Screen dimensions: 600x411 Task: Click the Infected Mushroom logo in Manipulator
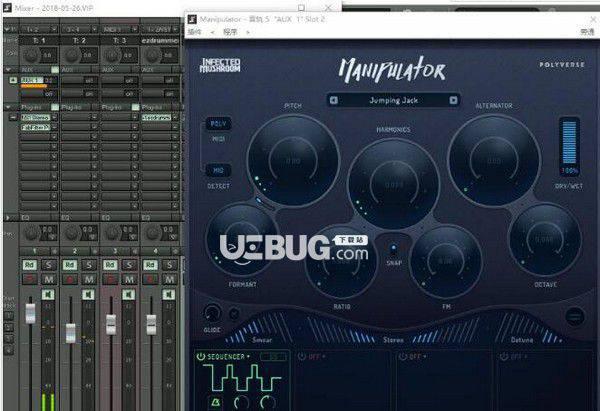(x=220, y=65)
